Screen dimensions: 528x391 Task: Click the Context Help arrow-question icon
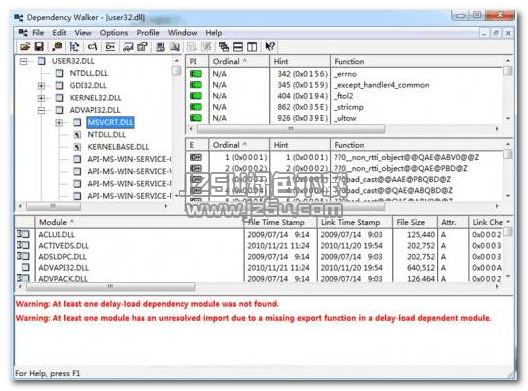coord(270,47)
